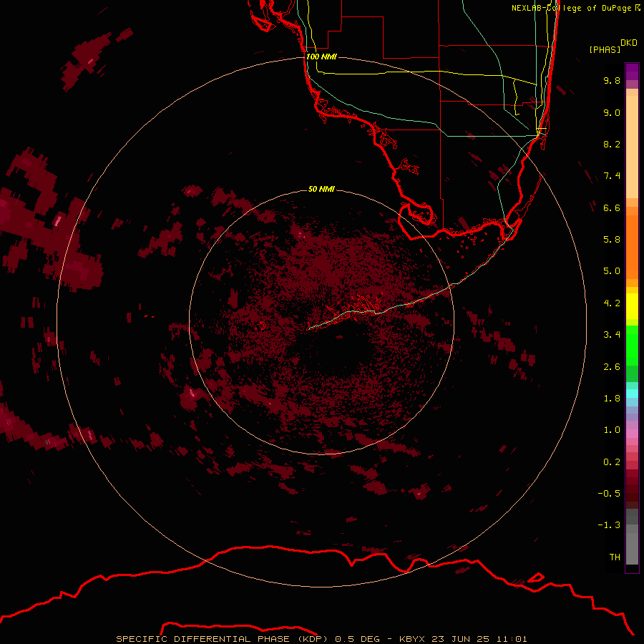Click the -1.3 scale value
This screenshot has width=644, height=644.
point(609,525)
